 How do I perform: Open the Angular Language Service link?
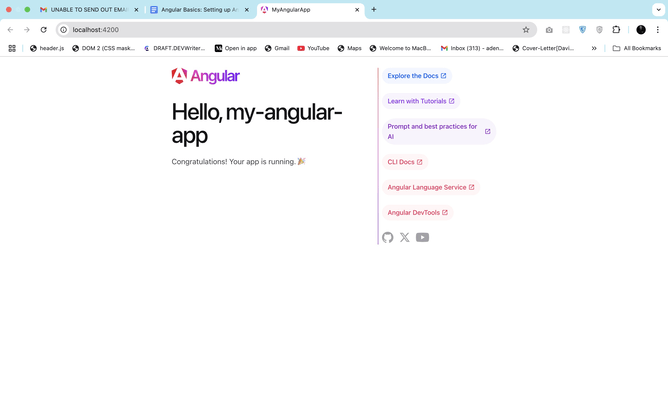coord(431,187)
